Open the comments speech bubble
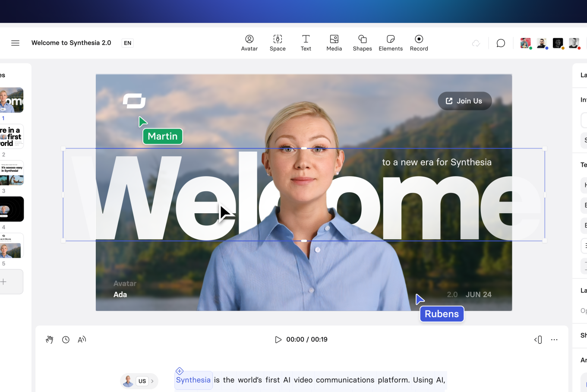The height and width of the screenshot is (392, 587). [x=501, y=43]
